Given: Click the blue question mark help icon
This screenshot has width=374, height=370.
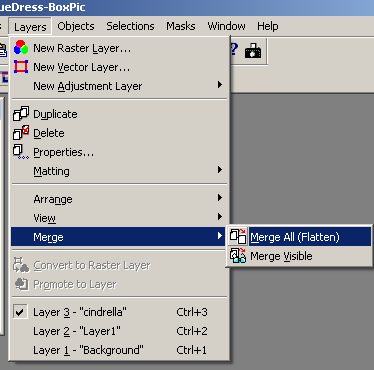Looking at the screenshot, I should coord(234,49).
